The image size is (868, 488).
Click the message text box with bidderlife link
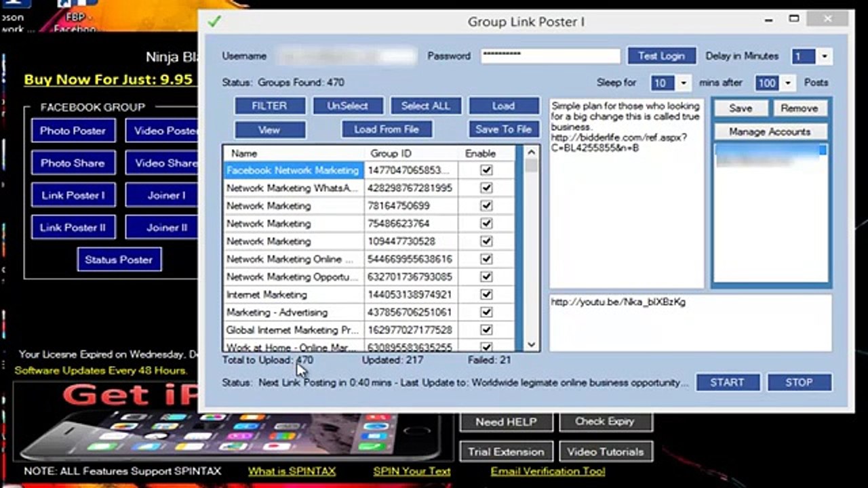point(627,192)
